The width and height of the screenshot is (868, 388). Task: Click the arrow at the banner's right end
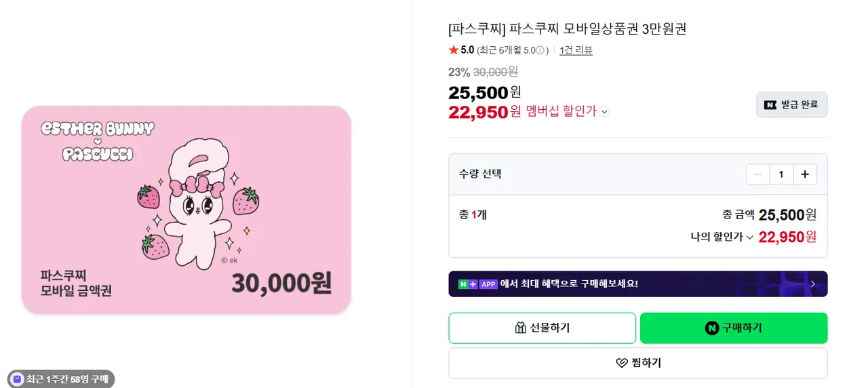tap(812, 284)
